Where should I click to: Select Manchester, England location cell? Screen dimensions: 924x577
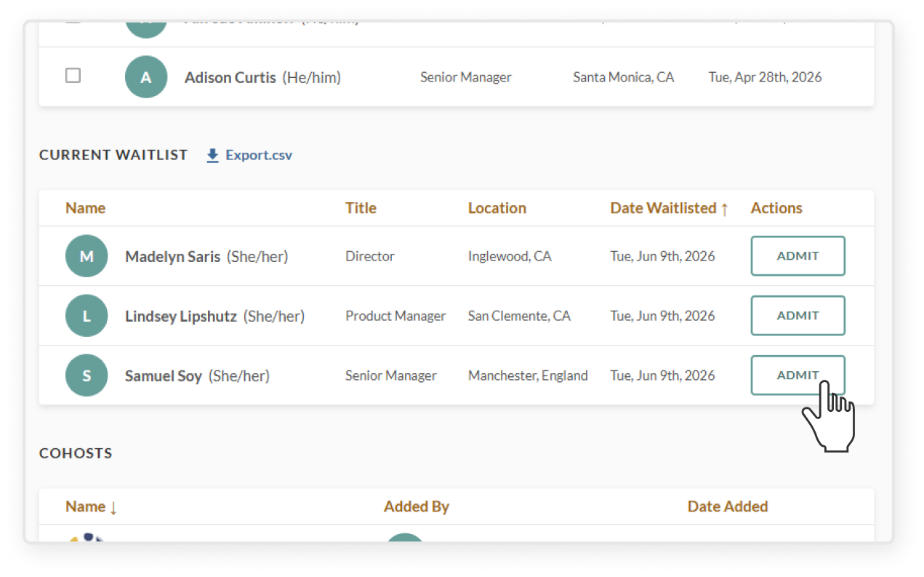point(528,375)
